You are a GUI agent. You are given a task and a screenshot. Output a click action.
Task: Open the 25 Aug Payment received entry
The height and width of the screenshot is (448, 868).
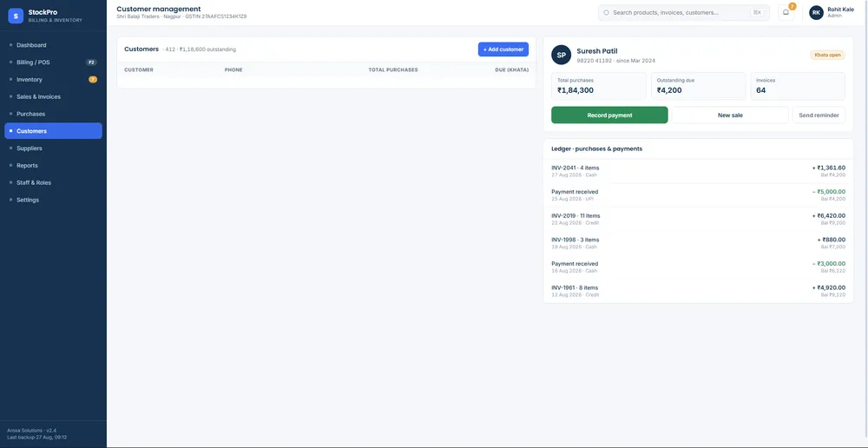tap(698, 194)
